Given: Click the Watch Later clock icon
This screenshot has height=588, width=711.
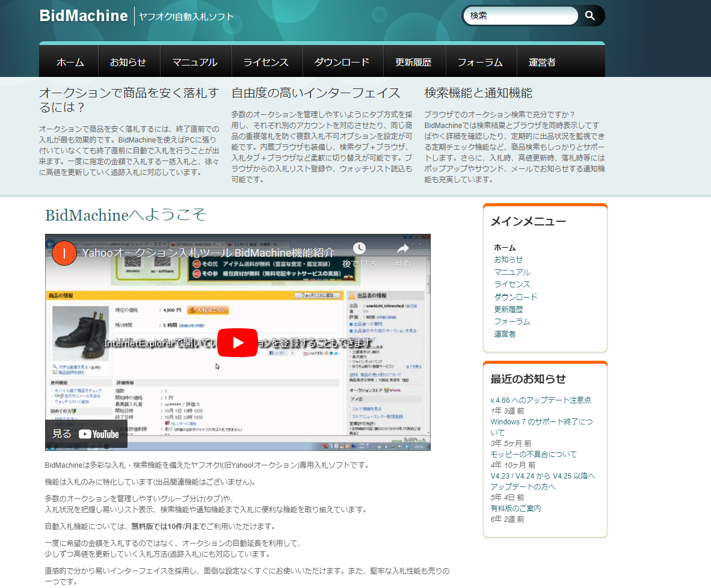Looking at the screenshot, I should click(359, 249).
